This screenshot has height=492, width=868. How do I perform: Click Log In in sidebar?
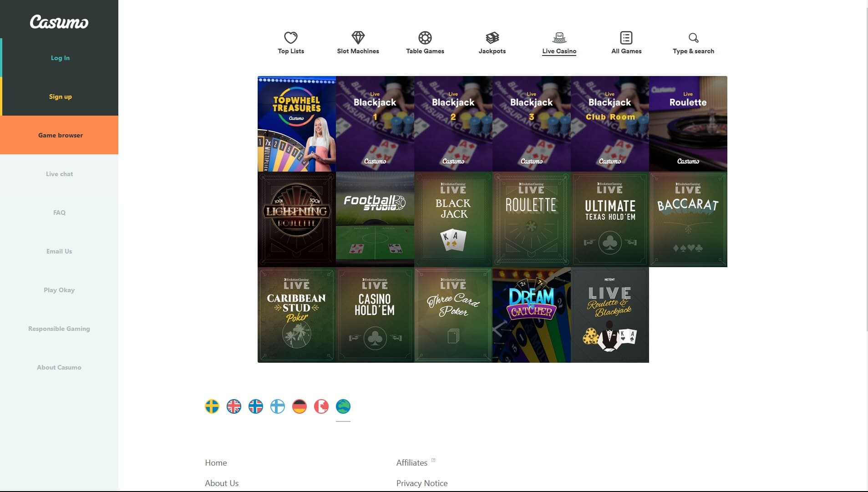[60, 58]
